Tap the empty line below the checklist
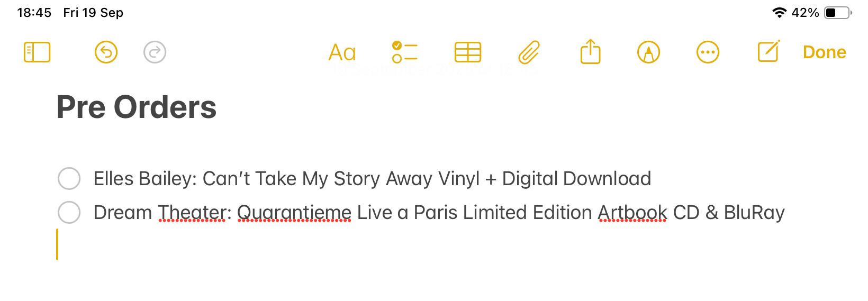This screenshot has height=301, width=868. 318,245
